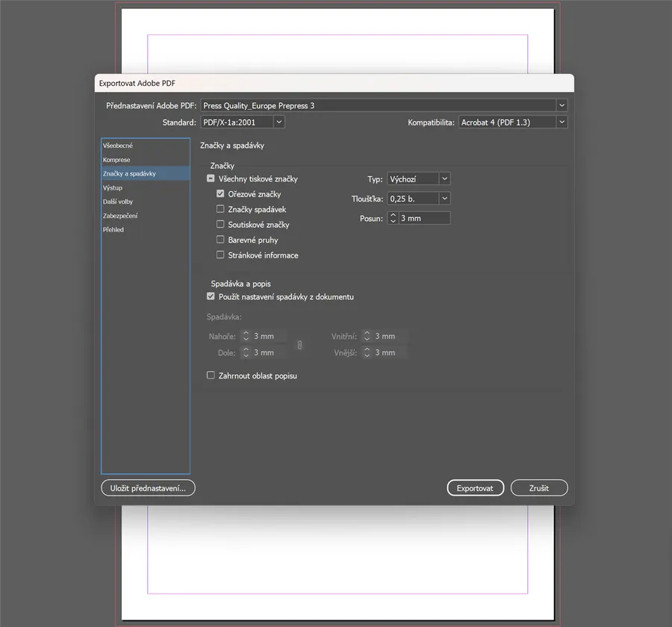This screenshot has width=672, height=627.
Task: Select the Přehled section
Action: pos(146,230)
